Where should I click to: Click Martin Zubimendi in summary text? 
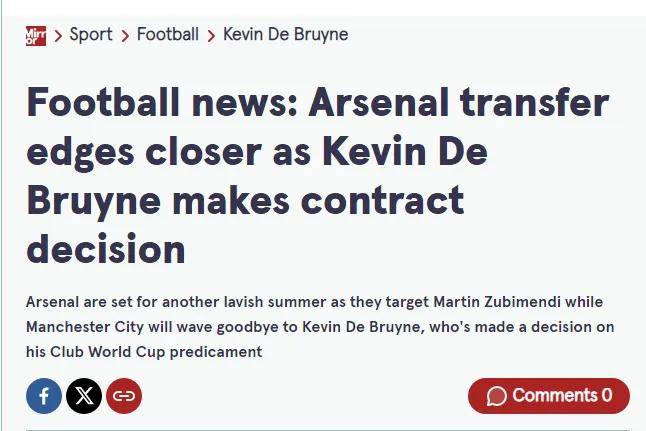click(x=497, y=302)
